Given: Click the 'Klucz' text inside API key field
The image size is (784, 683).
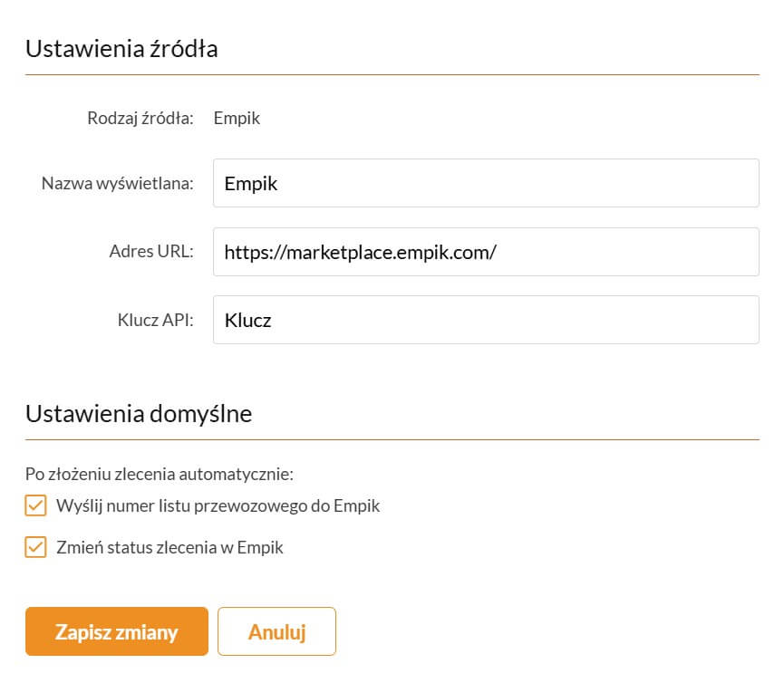Looking at the screenshot, I should coord(248,320).
